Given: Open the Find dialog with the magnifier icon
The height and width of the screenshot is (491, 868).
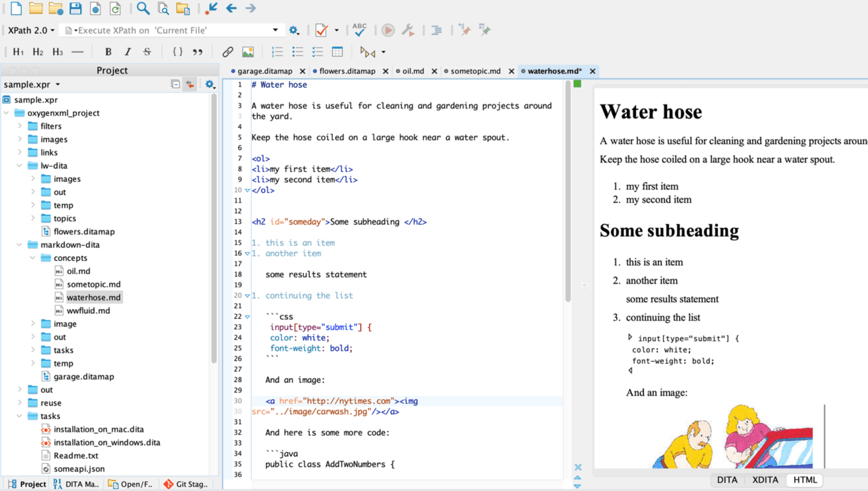Looking at the screenshot, I should click(143, 8).
